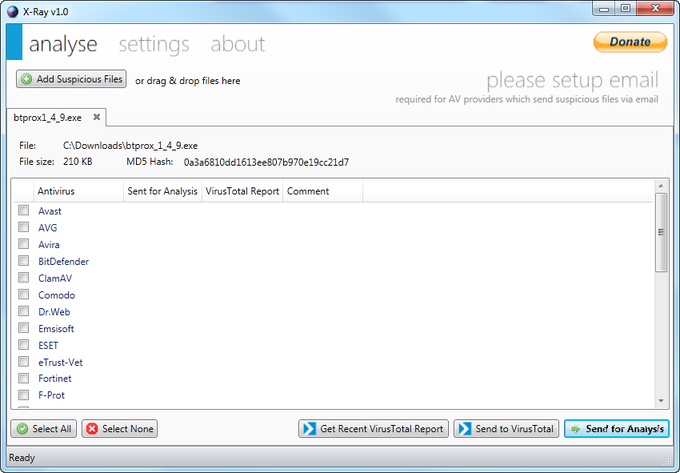
Task: Enable the Avira checkbox
Action: tap(23, 244)
